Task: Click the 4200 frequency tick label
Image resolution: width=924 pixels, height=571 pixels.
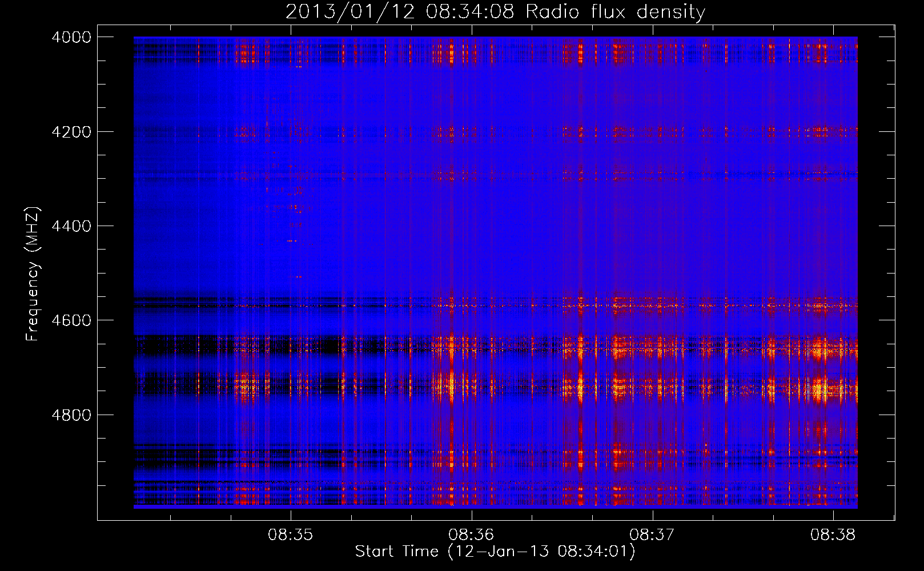Action: click(x=71, y=131)
